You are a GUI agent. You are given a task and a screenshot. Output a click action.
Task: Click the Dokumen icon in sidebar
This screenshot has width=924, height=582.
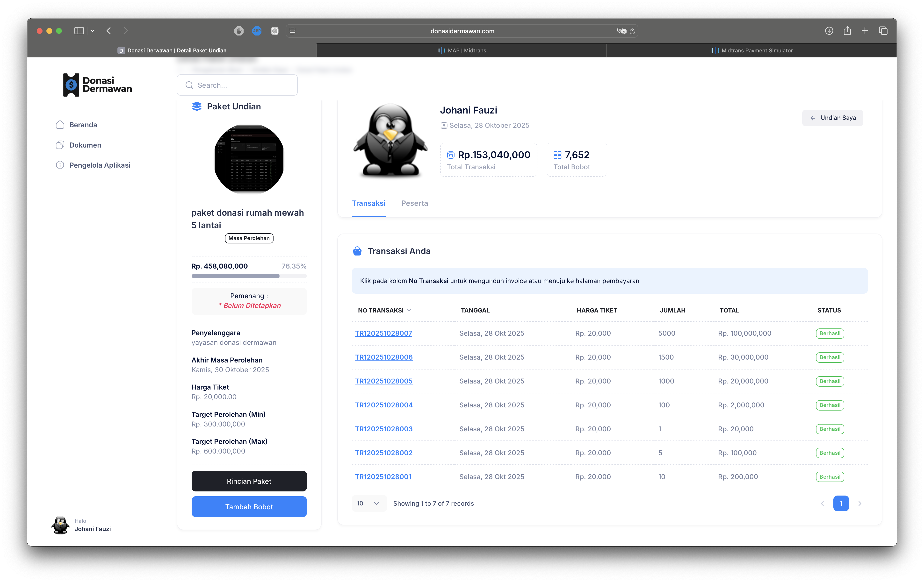coord(60,145)
